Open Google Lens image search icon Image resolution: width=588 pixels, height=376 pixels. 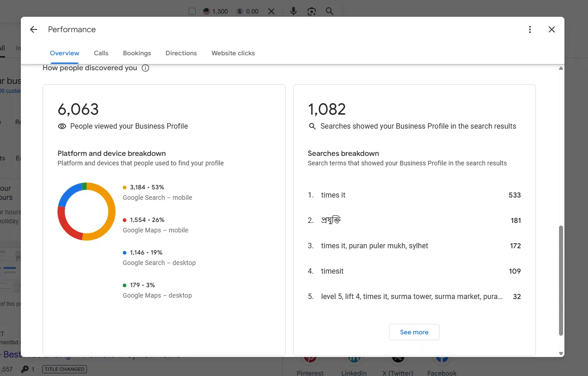(x=311, y=11)
